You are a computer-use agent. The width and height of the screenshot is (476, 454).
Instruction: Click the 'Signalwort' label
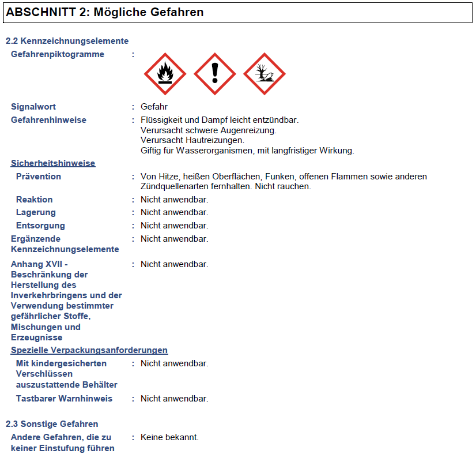pyautogui.click(x=33, y=107)
